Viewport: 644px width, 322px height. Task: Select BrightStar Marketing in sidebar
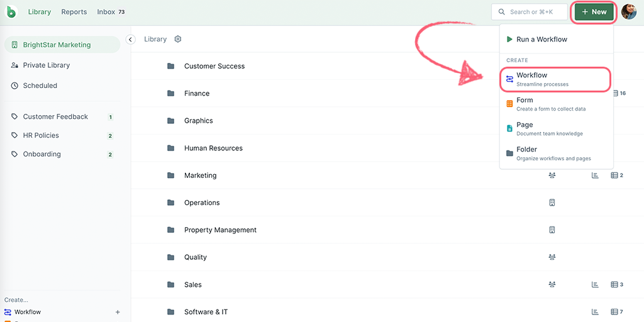62,45
